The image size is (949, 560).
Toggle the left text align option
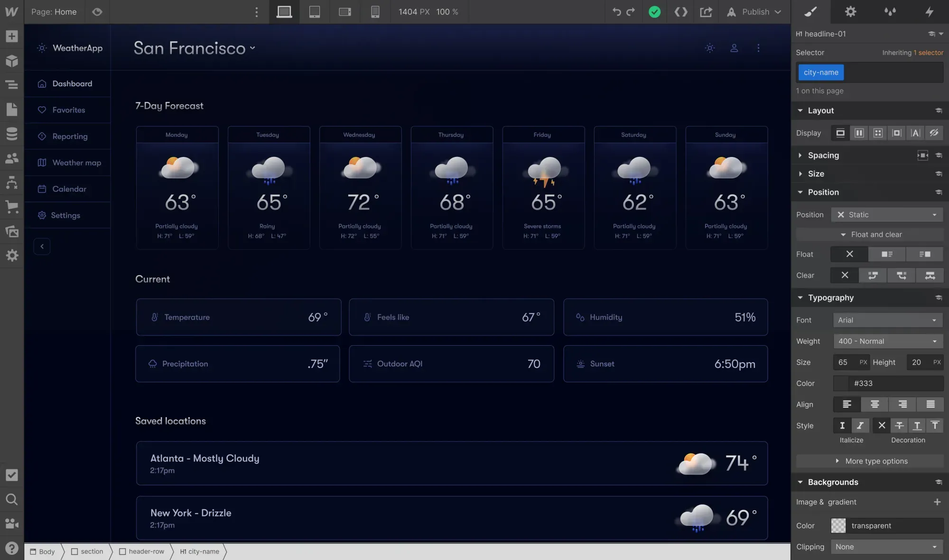[847, 404]
